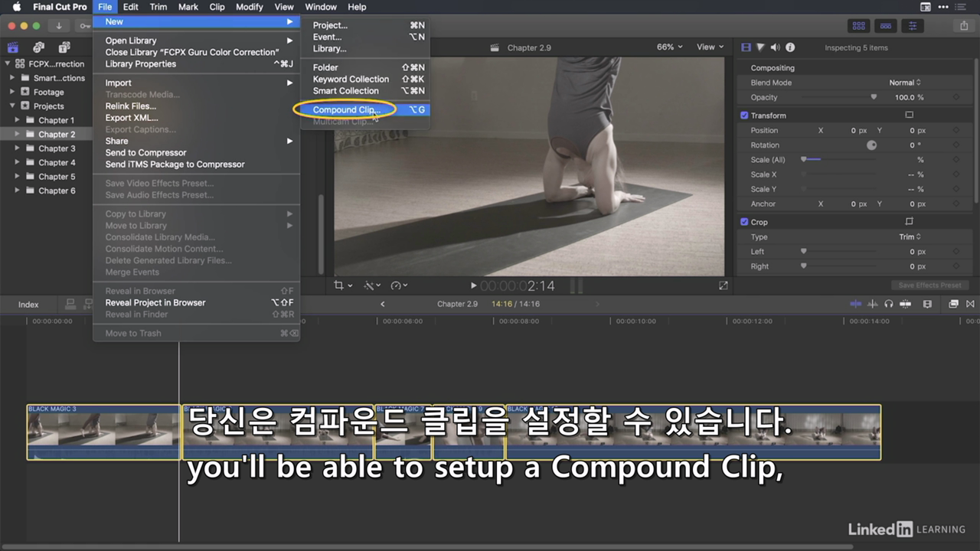Open the enhancement wand dropdown below viewer
This screenshot has width=980, height=551.
tap(372, 285)
